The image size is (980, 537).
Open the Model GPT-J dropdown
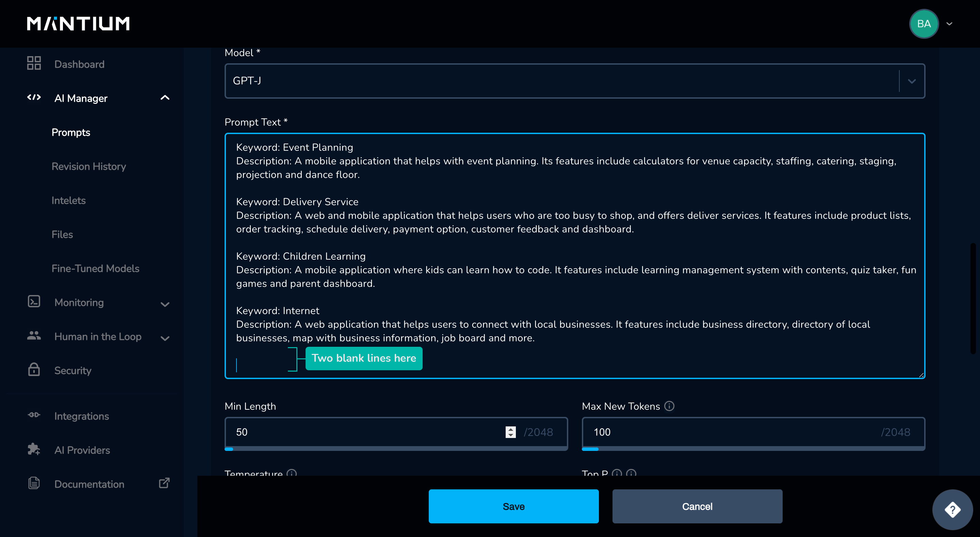coord(912,81)
